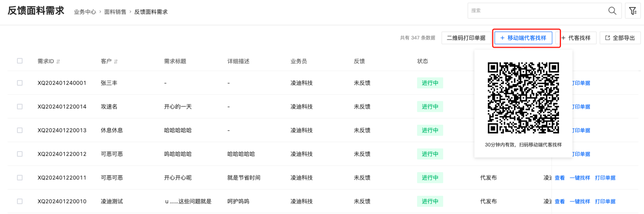Go to 面料销售 breadcrumb item
Image resolution: width=644 pixels, height=214 pixels.
click(x=115, y=12)
